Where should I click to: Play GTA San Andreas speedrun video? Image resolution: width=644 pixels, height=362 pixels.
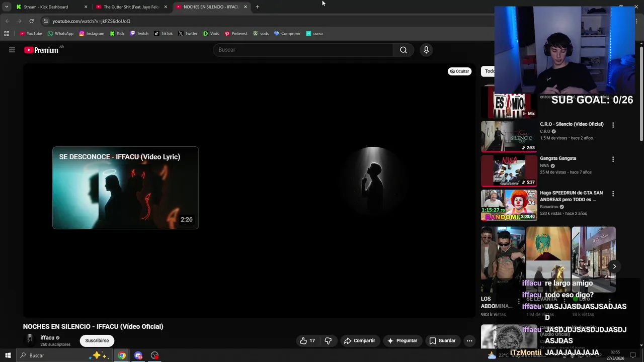click(x=509, y=205)
